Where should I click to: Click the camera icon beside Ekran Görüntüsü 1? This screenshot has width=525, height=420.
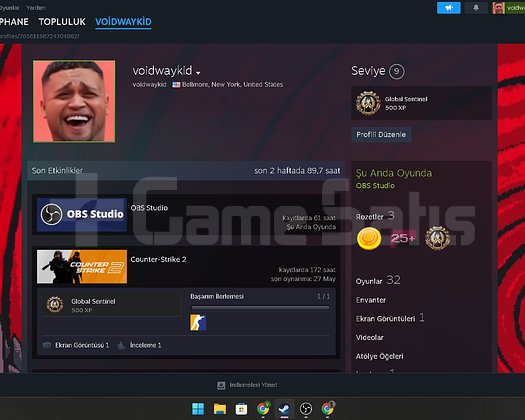[x=47, y=345]
